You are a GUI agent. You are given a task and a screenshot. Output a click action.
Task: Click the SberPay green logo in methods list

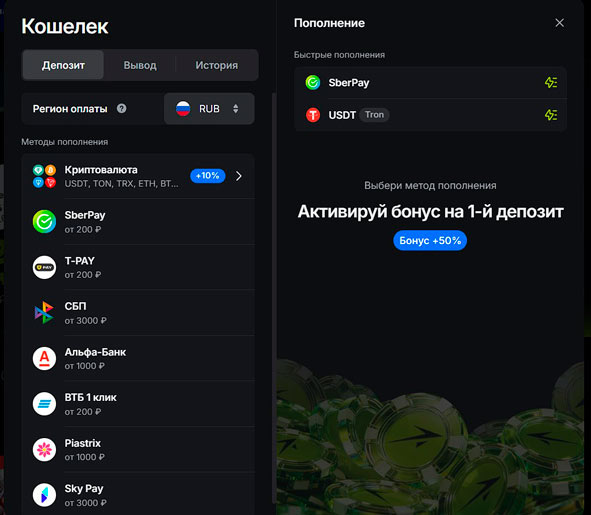click(x=44, y=222)
